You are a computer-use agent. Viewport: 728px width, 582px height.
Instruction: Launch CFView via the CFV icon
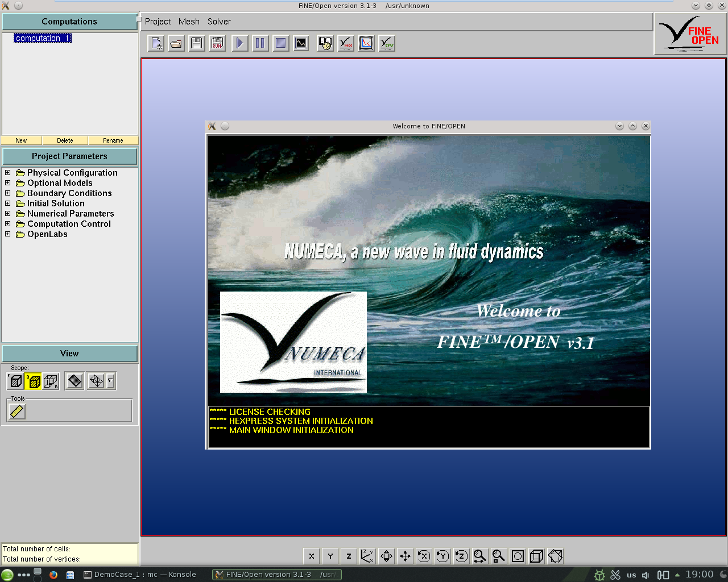[x=387, y=43]
